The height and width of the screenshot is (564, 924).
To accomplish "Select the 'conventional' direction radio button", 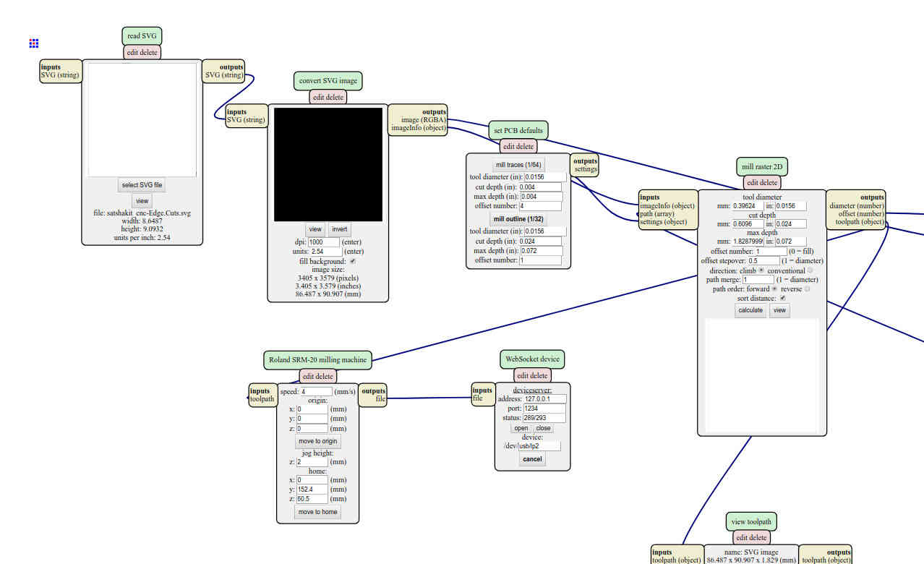I will click(809, 270).
